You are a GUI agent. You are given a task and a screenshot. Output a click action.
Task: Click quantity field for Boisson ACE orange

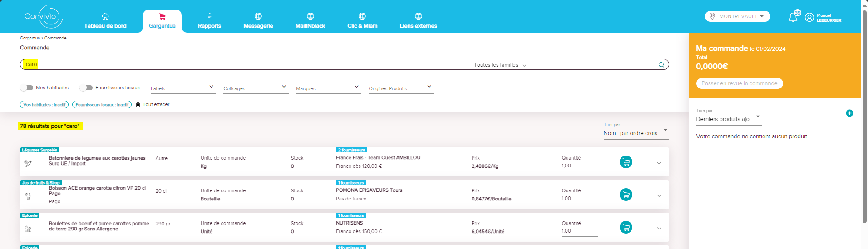[580, 199]
